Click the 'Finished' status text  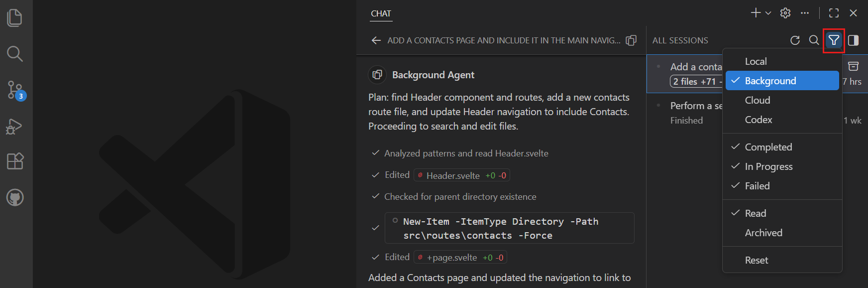[x=686, y=121]
